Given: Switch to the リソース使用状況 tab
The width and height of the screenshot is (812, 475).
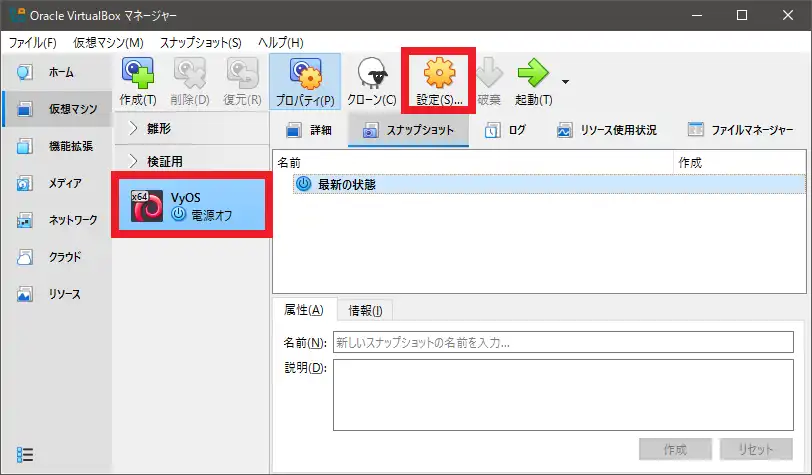Looking at the screenshot, I should pos(607,130).
